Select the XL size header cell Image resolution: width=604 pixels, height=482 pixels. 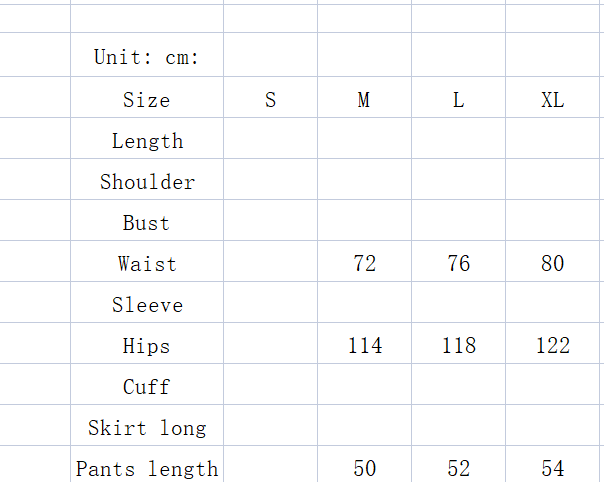(x=552, y=100)
